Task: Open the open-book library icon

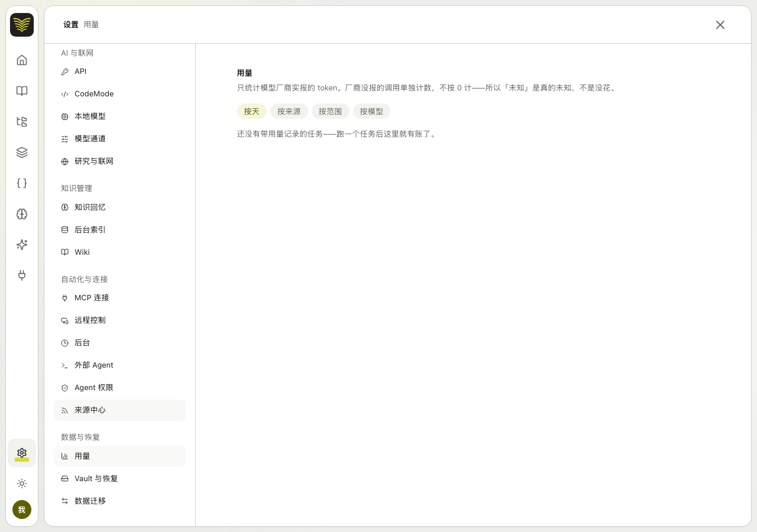Action: click(22, 91)
